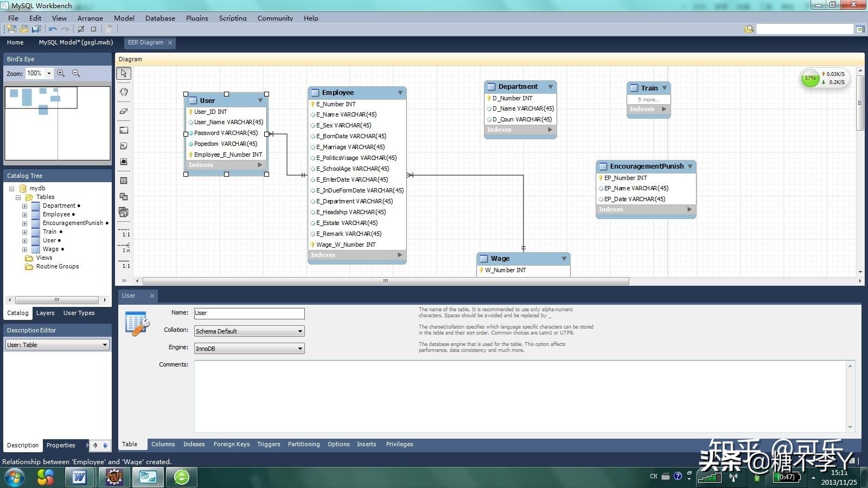
Task: Click the zoom out magnifier
Action: [76, 73]
